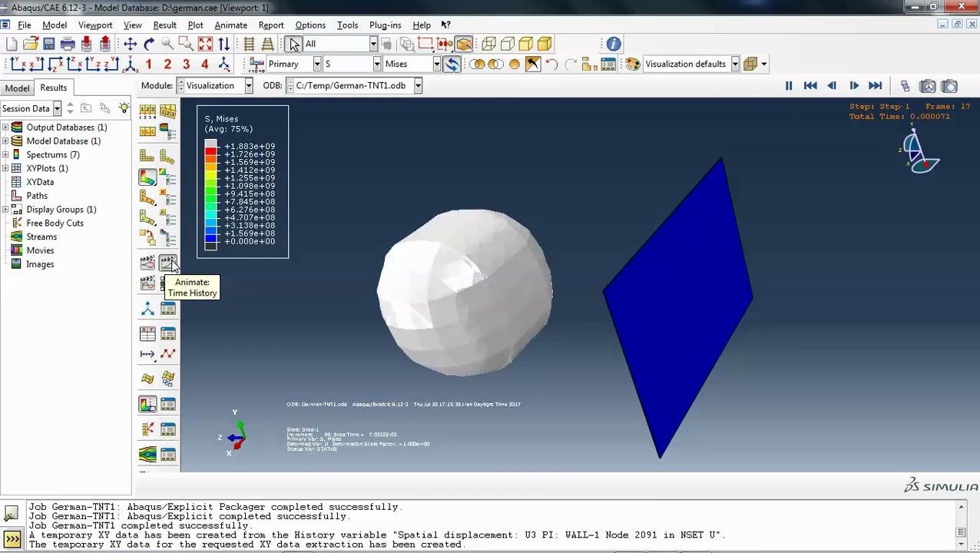The height and width of the screenshot is (553, 980).
Task: Open the Result menu
Action: click(x=164, y=25)
